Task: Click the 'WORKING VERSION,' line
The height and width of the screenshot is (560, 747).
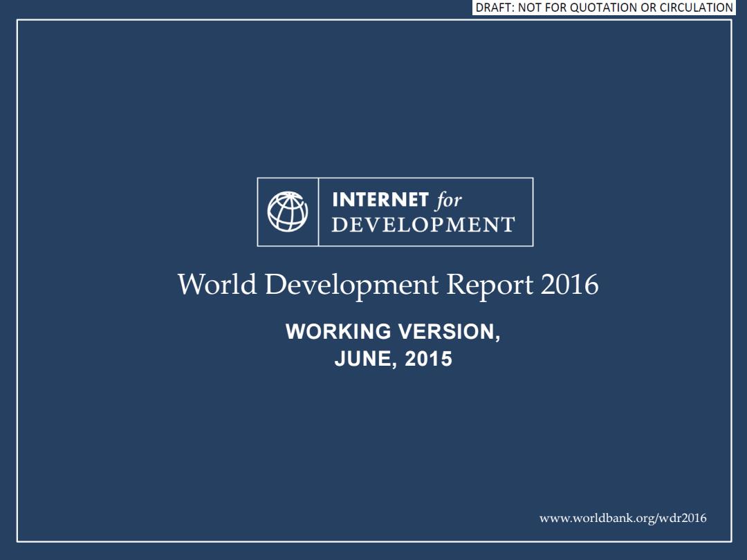Action: (x=393, y=331)
